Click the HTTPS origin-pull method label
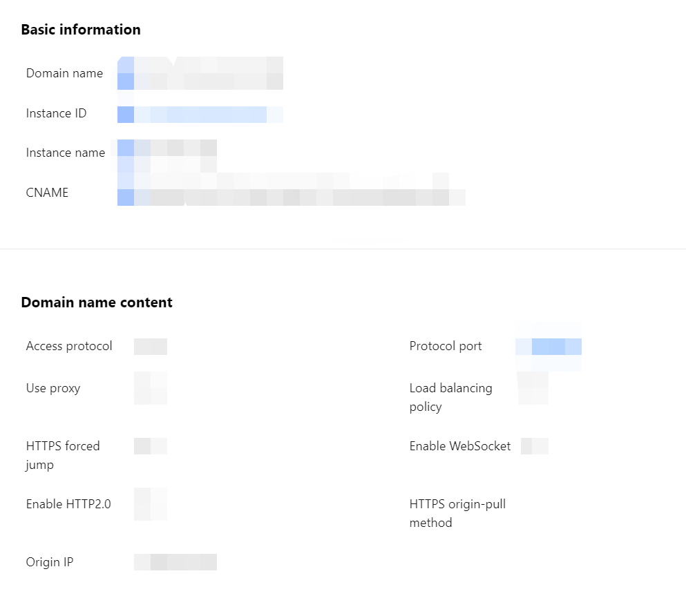 click(x=457, y=513)
